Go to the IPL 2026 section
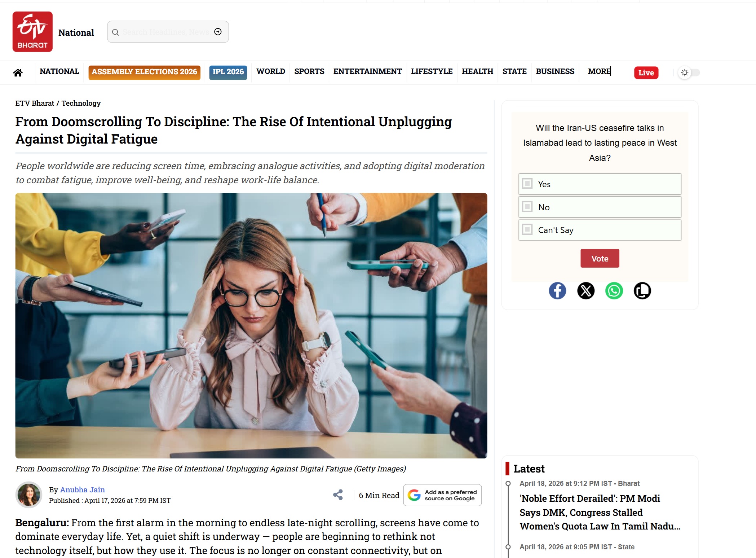The width and height of the screenshot is (756, 558). (228, 72)
